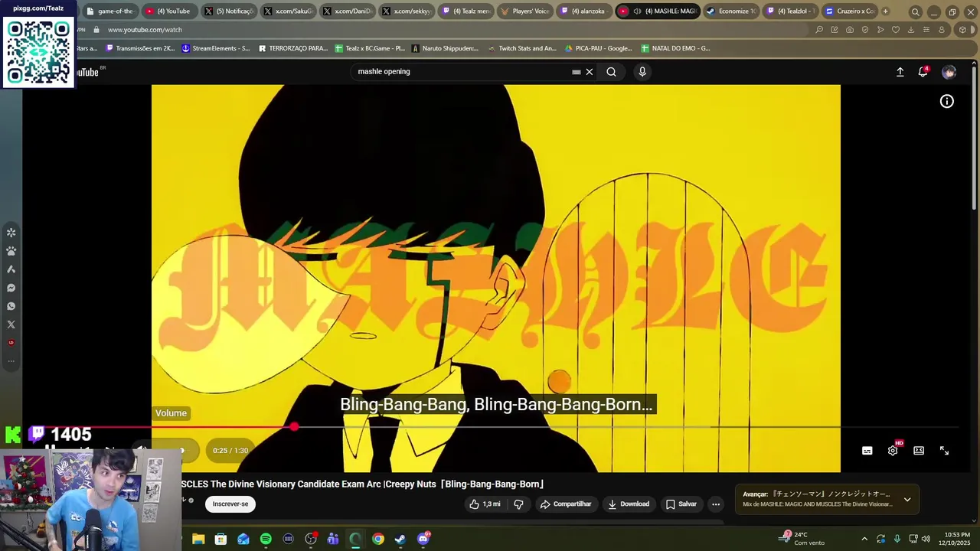Open 'Twitch Stats and An...' bookmark
Viewport: 980px width, 551px height.
pos(522,48)
